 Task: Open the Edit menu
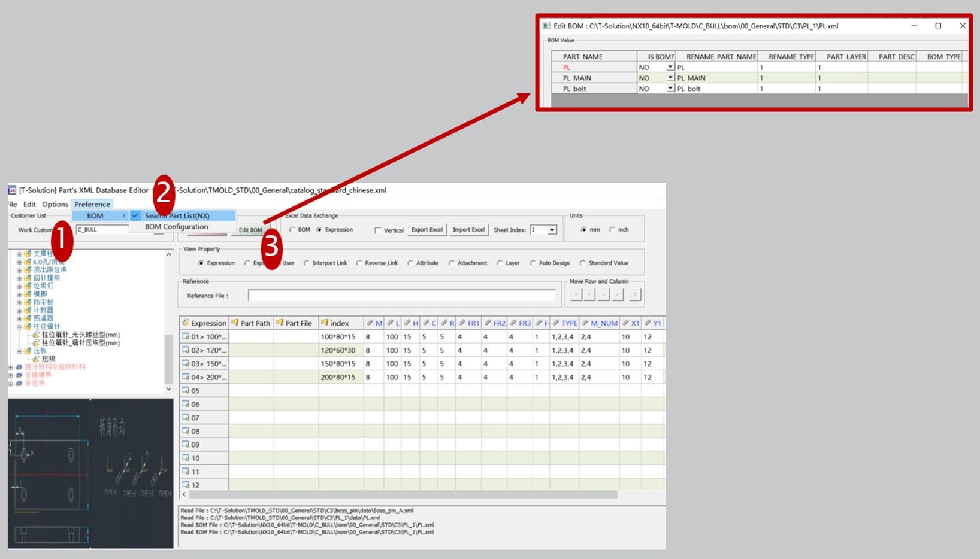point(29,204)
